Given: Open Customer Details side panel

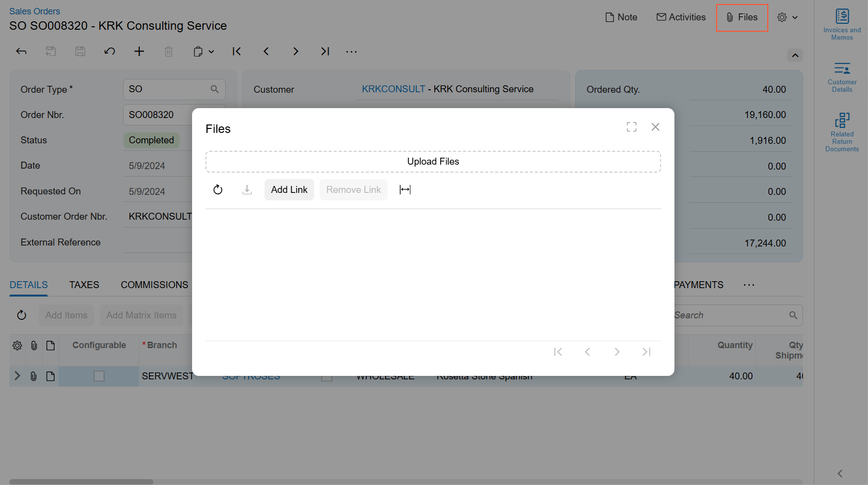Looking at the screenshot, I should [842, 77].
